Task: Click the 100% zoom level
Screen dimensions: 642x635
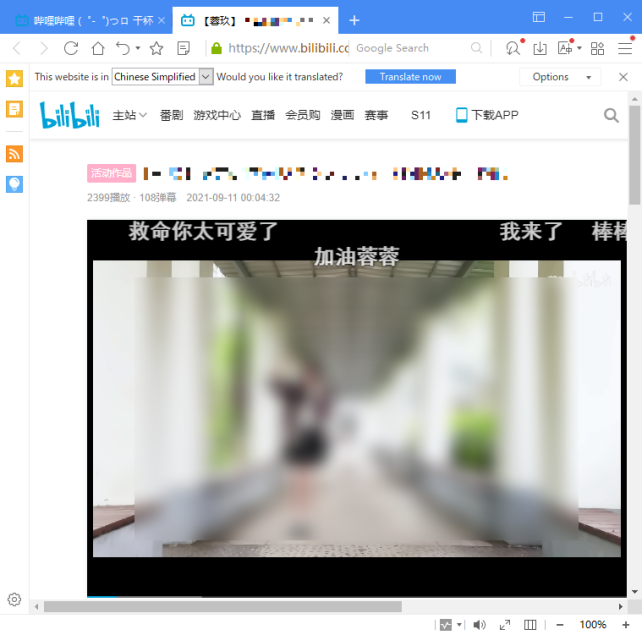Action: 592,625
